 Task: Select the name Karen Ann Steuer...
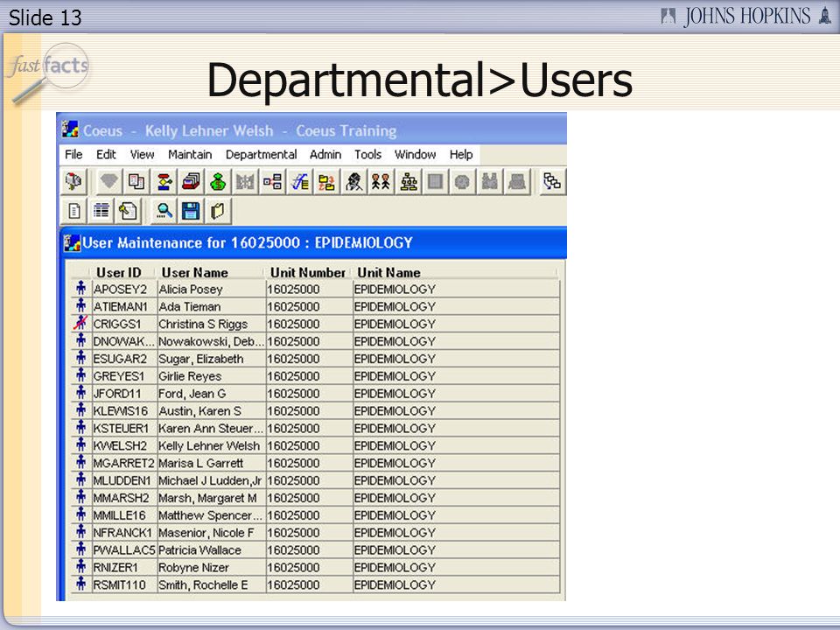point(211,429)
